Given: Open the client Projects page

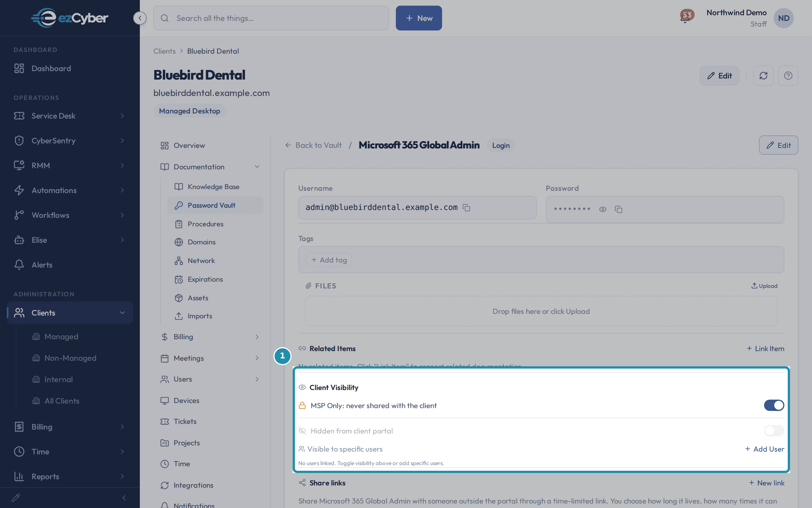Looking at the screenshot, I should (211, 443).
